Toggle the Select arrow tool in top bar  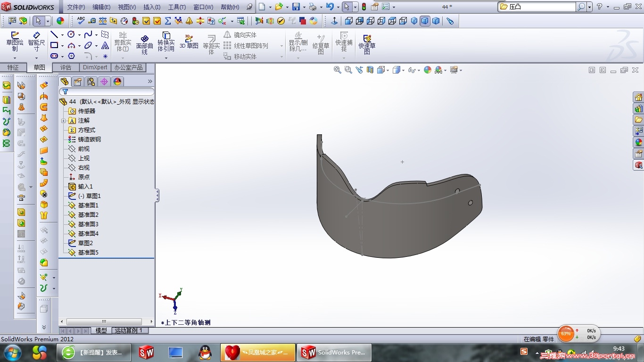(x=347, y=7)
